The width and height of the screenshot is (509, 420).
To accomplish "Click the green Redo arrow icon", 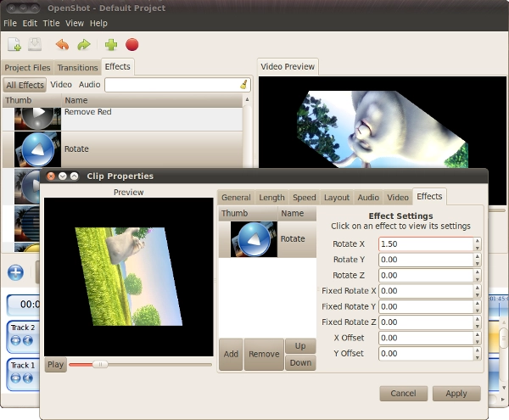I will pyautogui.click(x=84, y=45).
